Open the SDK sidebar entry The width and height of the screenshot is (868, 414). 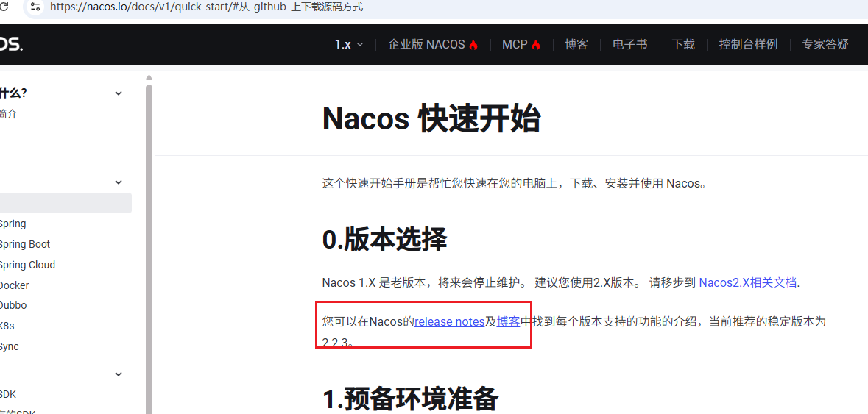[8, 394]
